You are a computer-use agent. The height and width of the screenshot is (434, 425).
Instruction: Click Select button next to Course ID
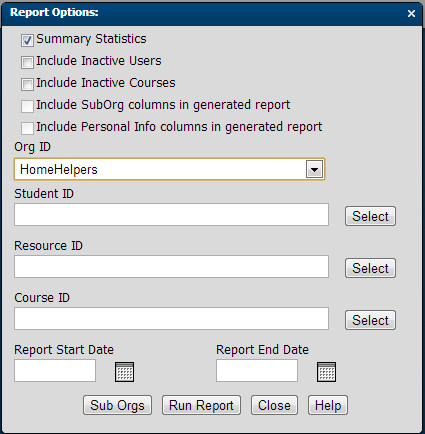coord(370,320)
